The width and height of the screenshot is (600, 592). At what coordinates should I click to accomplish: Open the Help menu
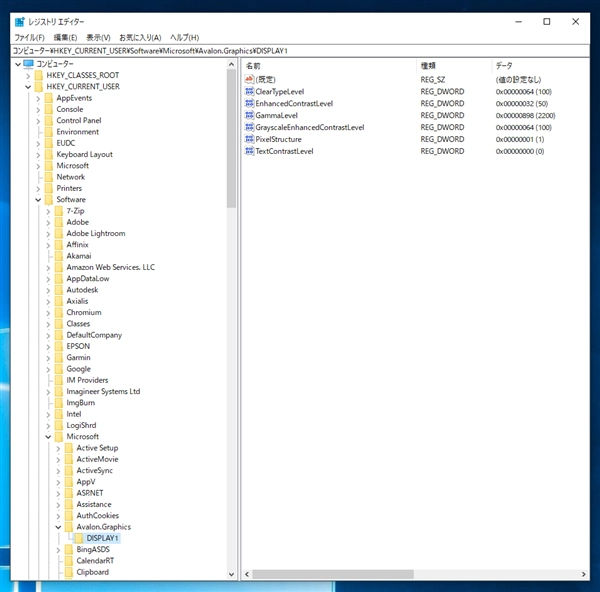184,38
